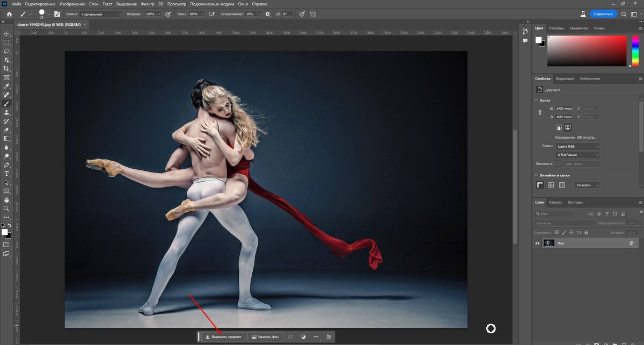Toggle Quick Mask mode icon

click(6, 244)
